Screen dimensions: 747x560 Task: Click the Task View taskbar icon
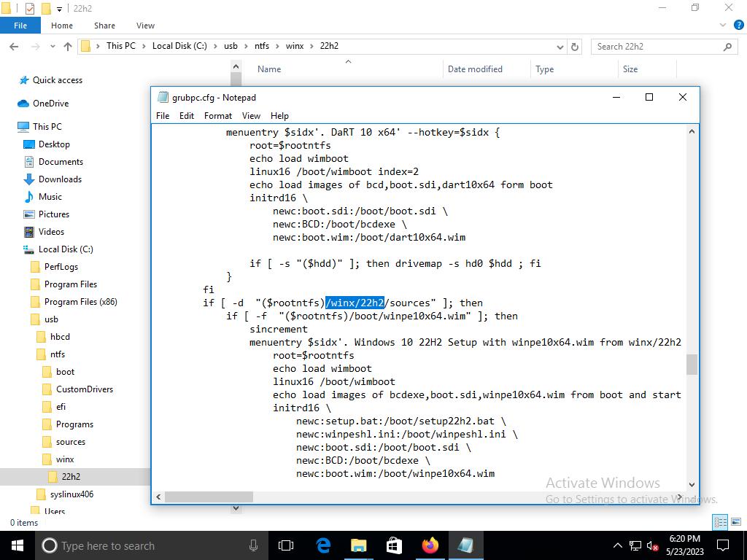[286, 545]
